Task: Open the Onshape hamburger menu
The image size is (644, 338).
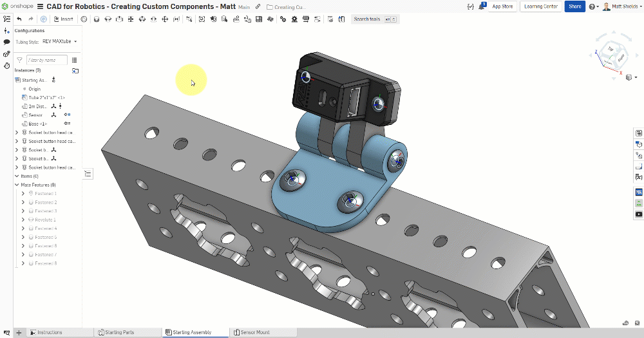Action: coord(41,6)
